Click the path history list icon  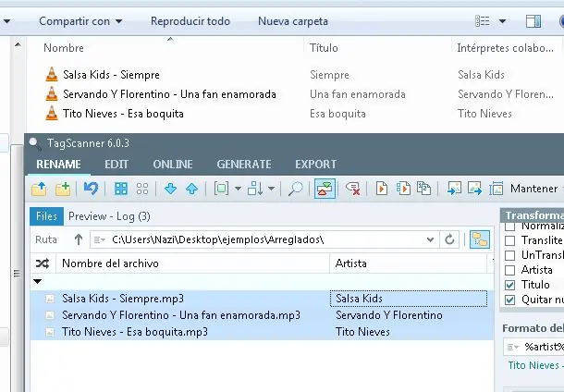pyautogui.click(x=99, y=239)
